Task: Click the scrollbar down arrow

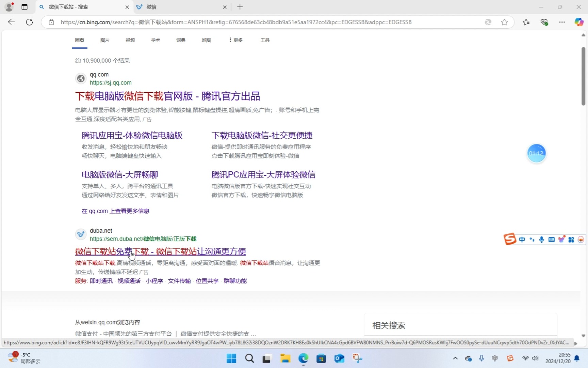Action: pos(583,336)
